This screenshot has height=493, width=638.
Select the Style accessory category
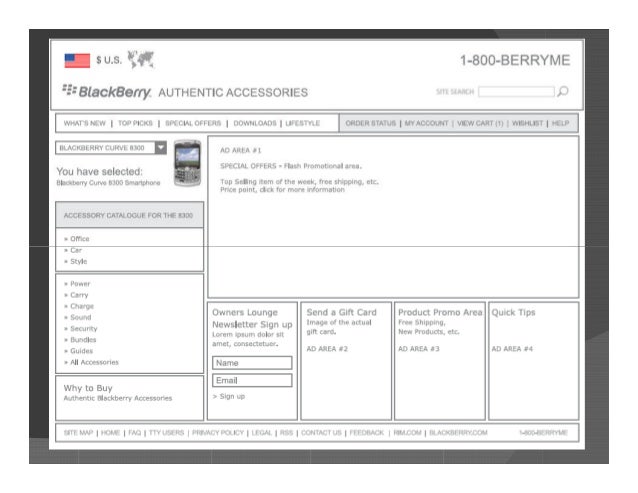point(79,262)
